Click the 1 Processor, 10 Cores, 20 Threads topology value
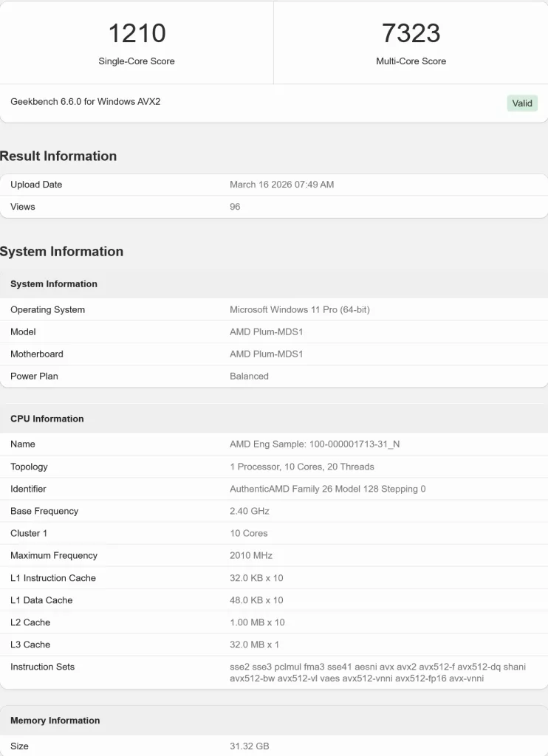Image resolution: width=548 pixels, height=756 pixels. click(301, 467)
